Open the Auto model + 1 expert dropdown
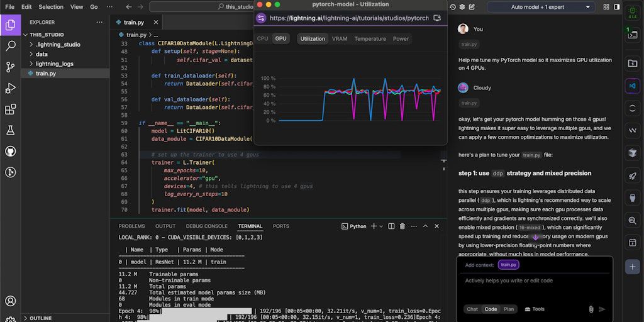 541,7
